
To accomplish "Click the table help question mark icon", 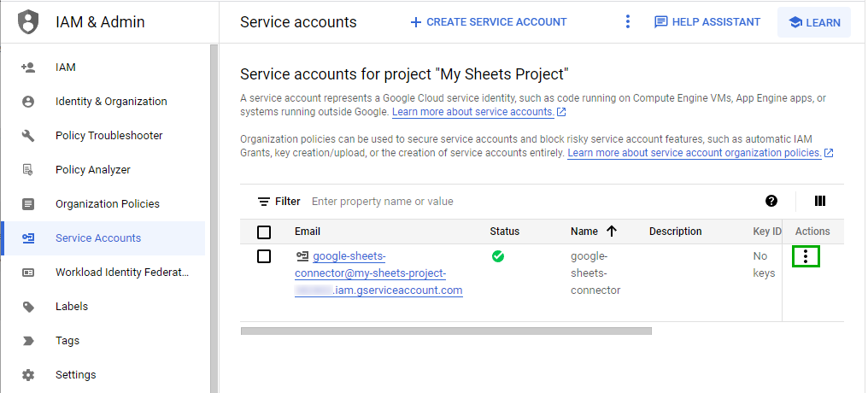I will pyautogui.click(x=771, y=201).
